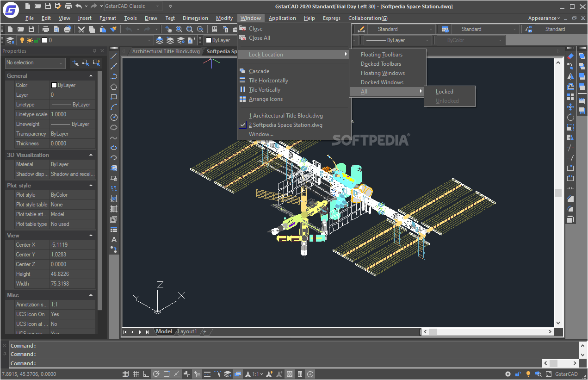Image resolution: width=588 pixels, height=380 pixels.
Task: Switch to Architectural Title Block.dwg tab
Action: [x=166, y=51]
